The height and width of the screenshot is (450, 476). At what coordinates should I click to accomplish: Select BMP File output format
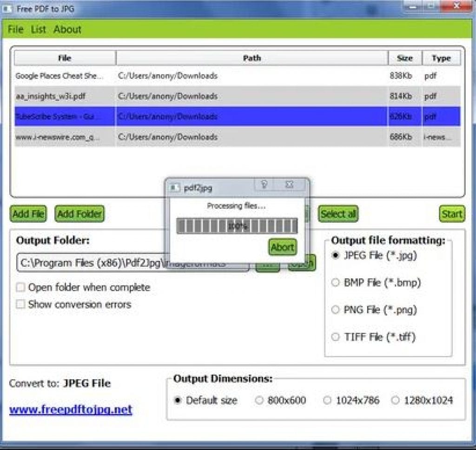pyautogui.click(x=335, y=283)
